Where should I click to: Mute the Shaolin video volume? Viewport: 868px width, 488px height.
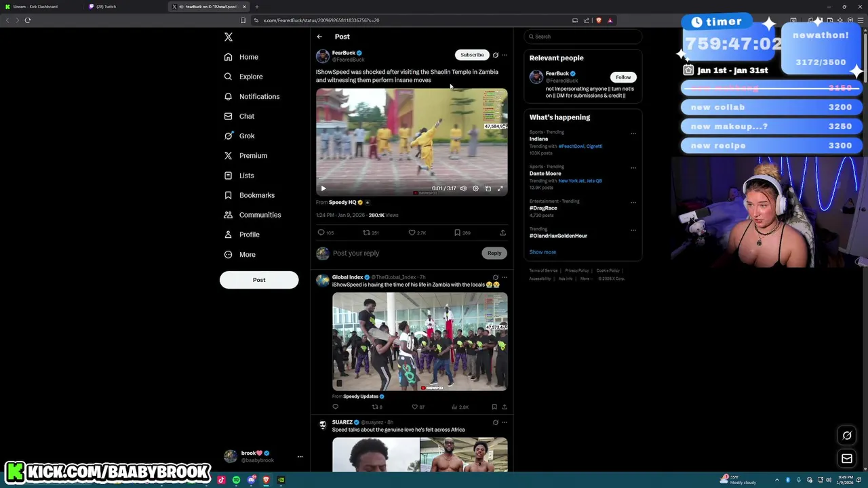(463, 188)
